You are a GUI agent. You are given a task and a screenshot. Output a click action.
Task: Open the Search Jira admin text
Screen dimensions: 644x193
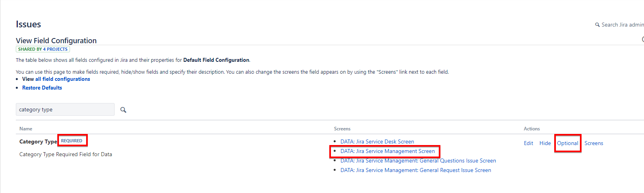[623, 25]
